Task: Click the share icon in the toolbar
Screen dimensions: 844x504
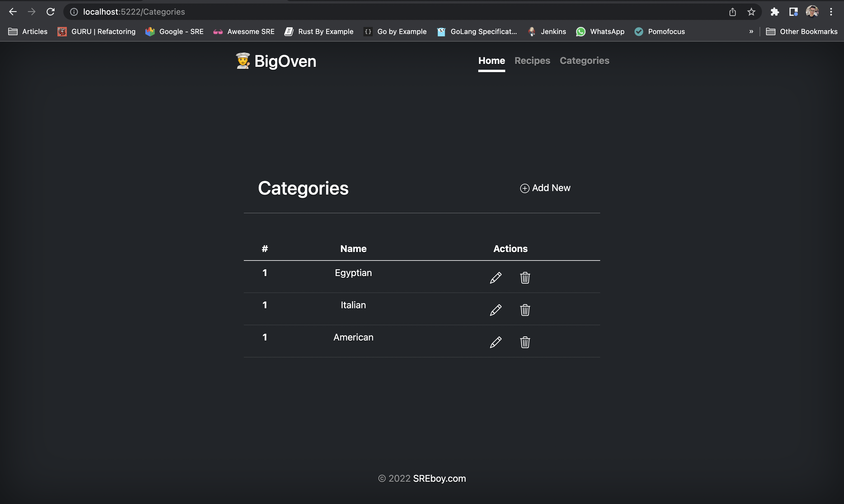Action: (x=732, y=11)
